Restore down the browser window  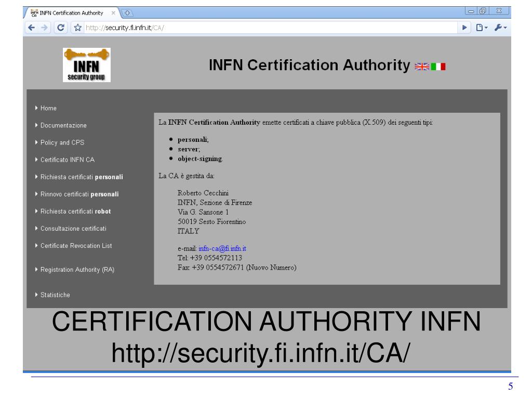click(x=483, y=11)
